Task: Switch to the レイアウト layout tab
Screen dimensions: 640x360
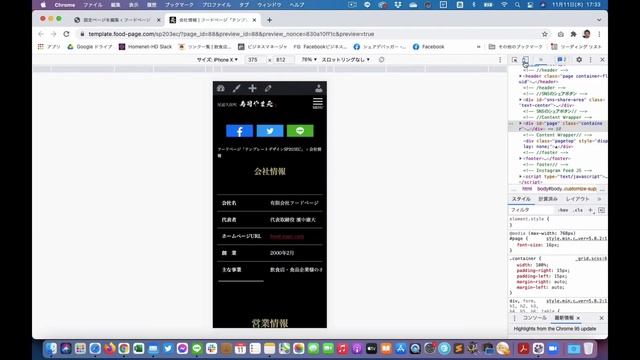Action: pyautogui.click(x=577, y=199)
